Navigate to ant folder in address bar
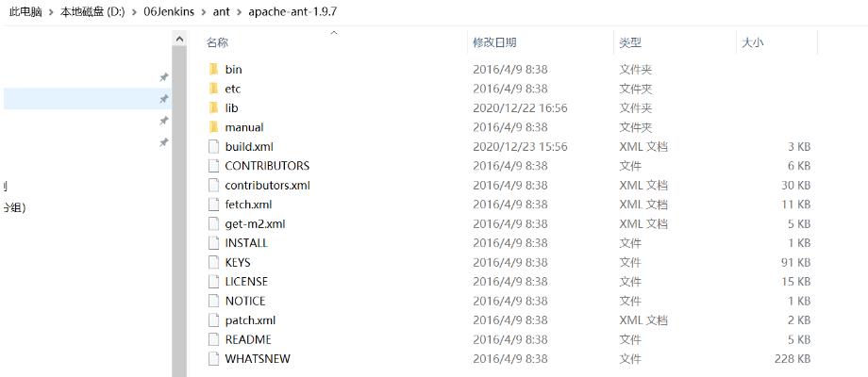Viewport: 868px width, 377px height. click(x=222, y=12)
